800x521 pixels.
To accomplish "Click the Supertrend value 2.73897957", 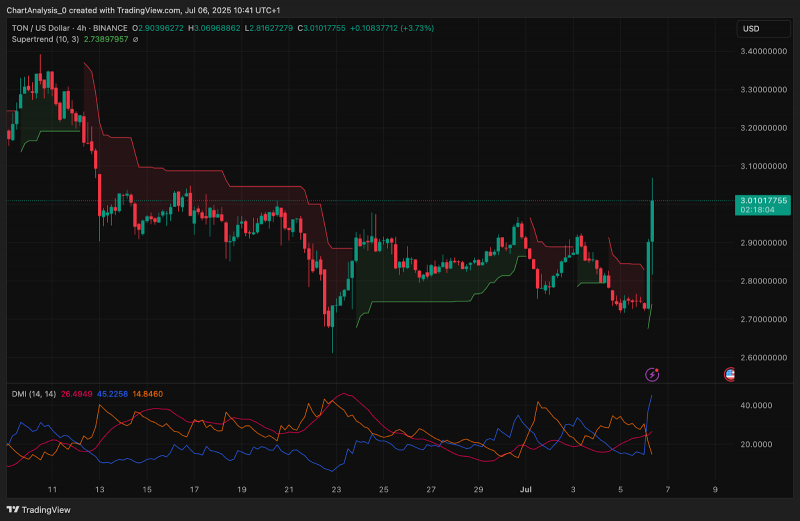I will click(x=106, y=39).
